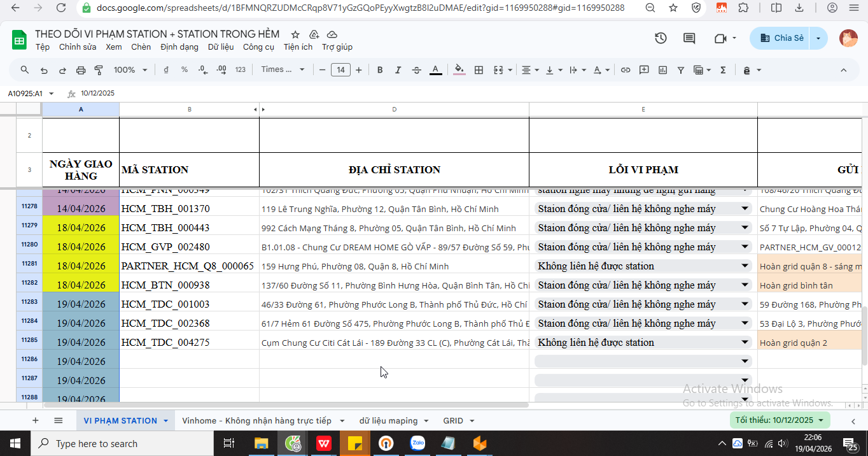Image resolution: width=868 pixels, height=456 pixels.
Task: Open the zoom level 100% dropdown
Action: coord(130,70)
